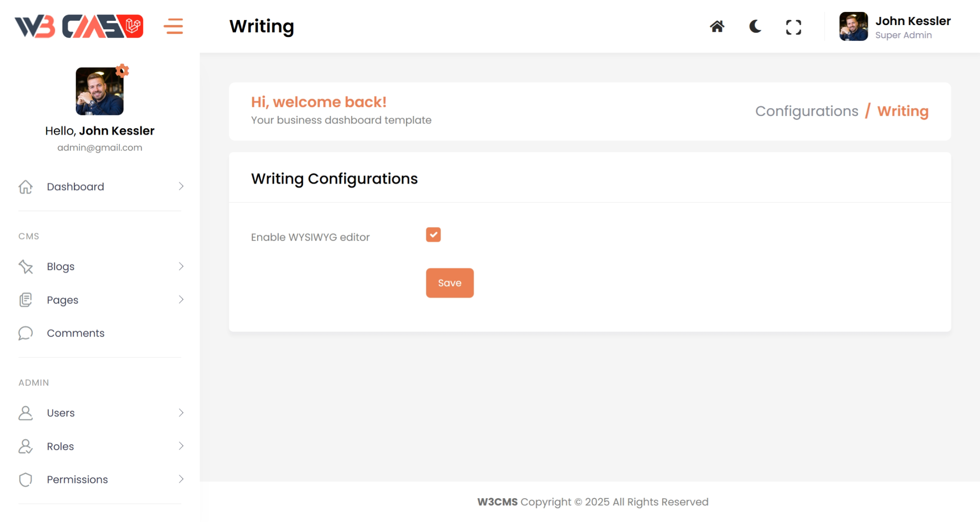Open the Users menu item

(x=61, y=413)
